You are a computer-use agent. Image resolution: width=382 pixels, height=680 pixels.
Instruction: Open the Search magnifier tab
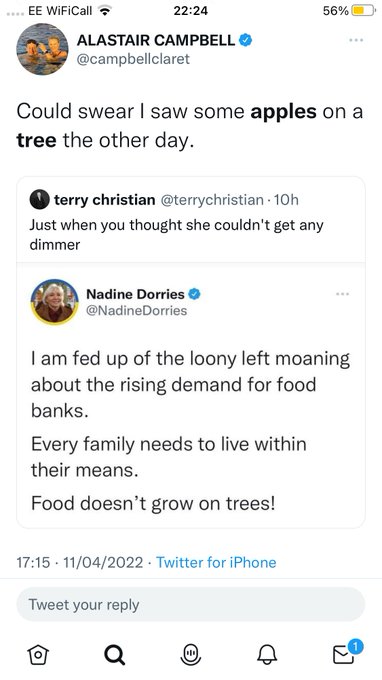click(114, 654)
